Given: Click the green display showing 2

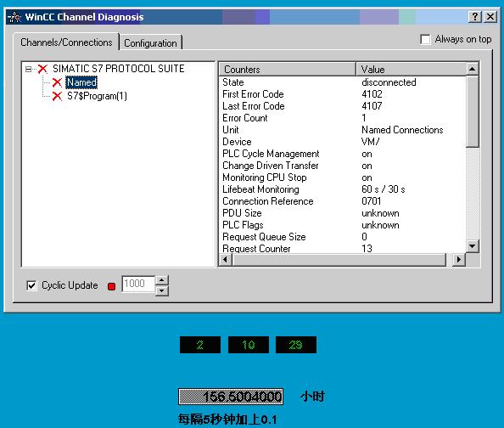Looking at the screenshot, I should point(200,345).
